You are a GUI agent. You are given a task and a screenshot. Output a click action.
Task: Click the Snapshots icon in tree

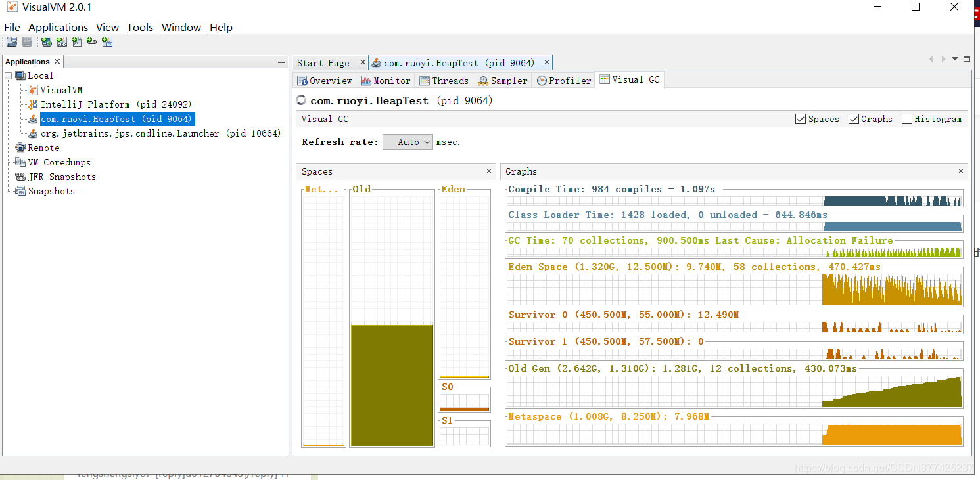click(20, 191)
